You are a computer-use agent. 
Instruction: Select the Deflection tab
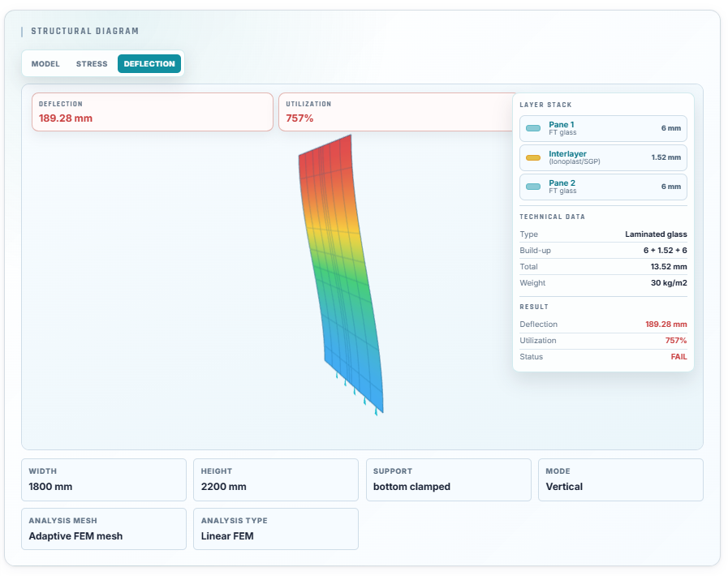[149, 63]
